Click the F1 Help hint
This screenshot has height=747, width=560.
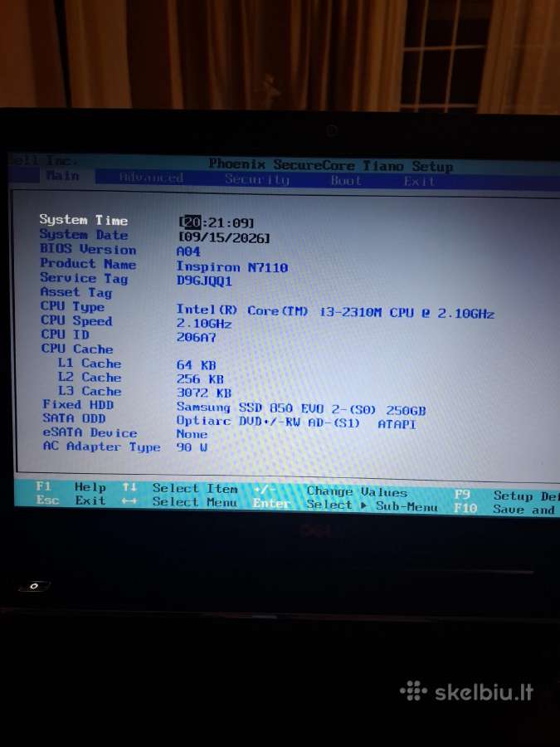(x=71, y=487)
